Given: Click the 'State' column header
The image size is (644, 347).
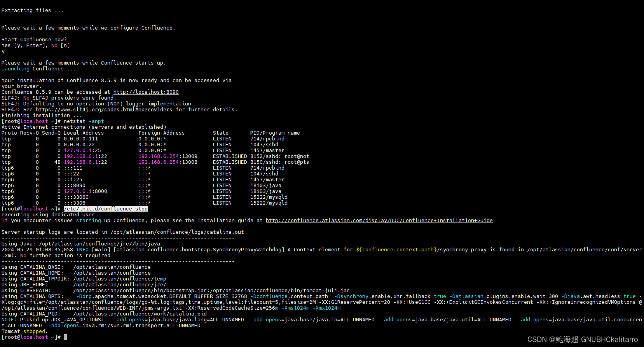Looking at the screenshot, I should [x=220, y=133].
